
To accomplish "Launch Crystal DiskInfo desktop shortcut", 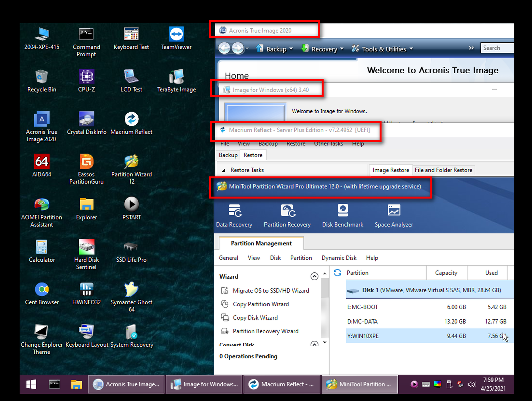I will [87, 123].
